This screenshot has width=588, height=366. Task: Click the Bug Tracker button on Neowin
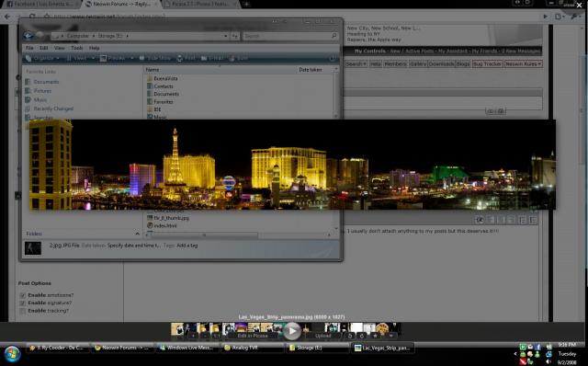coord(487,63)
